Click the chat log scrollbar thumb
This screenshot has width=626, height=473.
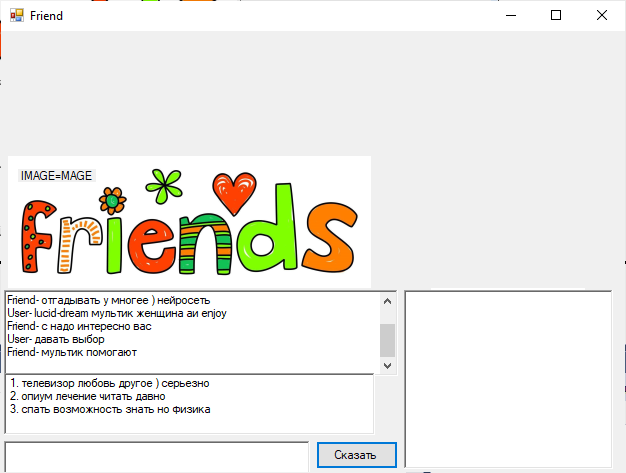pyautogui.click(x=387, y=340)
